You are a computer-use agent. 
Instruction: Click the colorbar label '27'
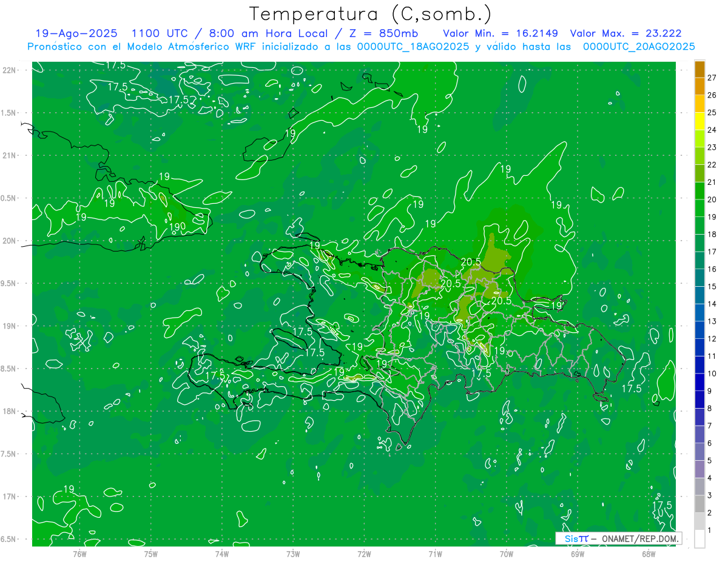712,78
